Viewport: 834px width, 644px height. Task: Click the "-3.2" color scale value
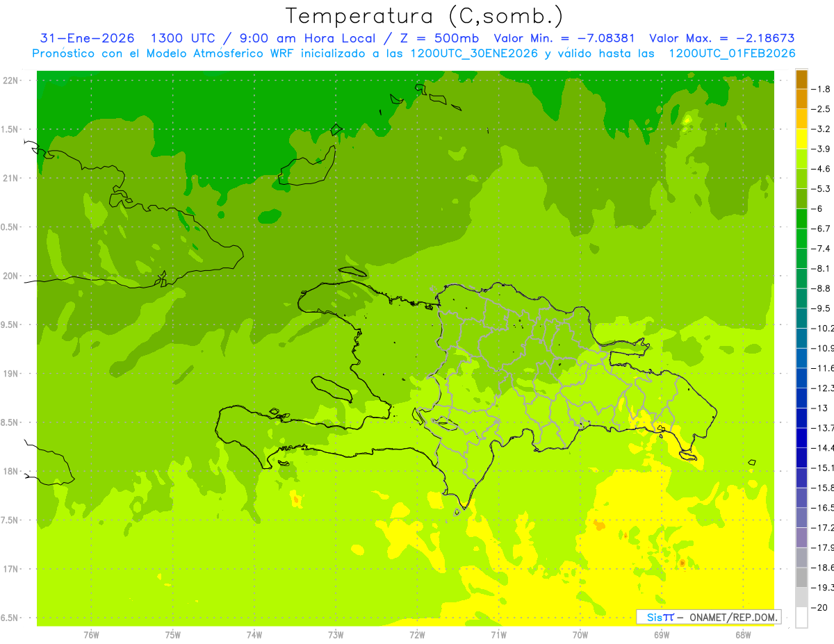821,129
